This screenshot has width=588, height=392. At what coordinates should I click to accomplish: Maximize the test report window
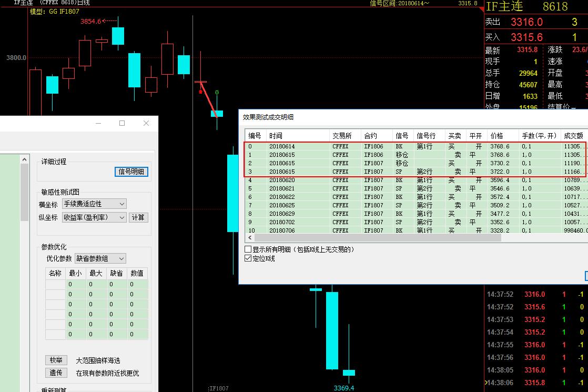click(x=122, y=123)
